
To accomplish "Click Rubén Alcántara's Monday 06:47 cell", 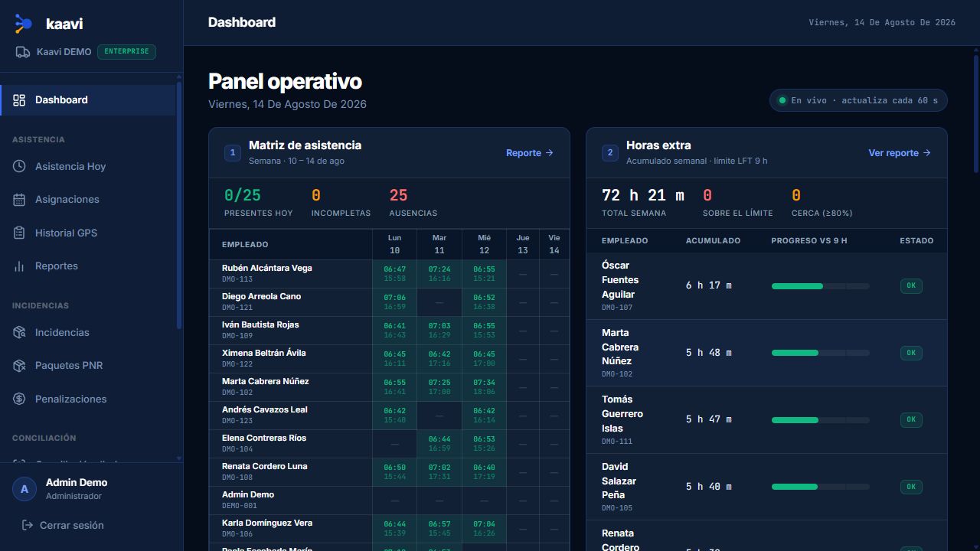I will tap(394, 274).
